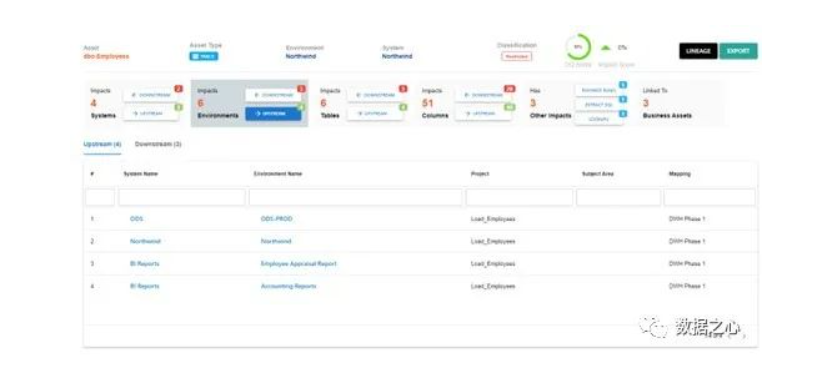Click the System Name filter field
This screenshot has height=370, width=834.
(x=182, y=197)
